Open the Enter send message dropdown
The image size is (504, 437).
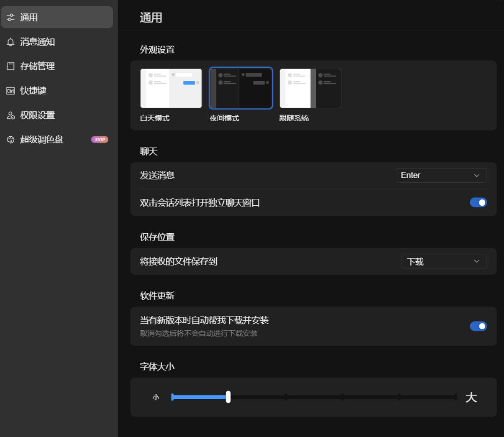click(x=441, y=175)
